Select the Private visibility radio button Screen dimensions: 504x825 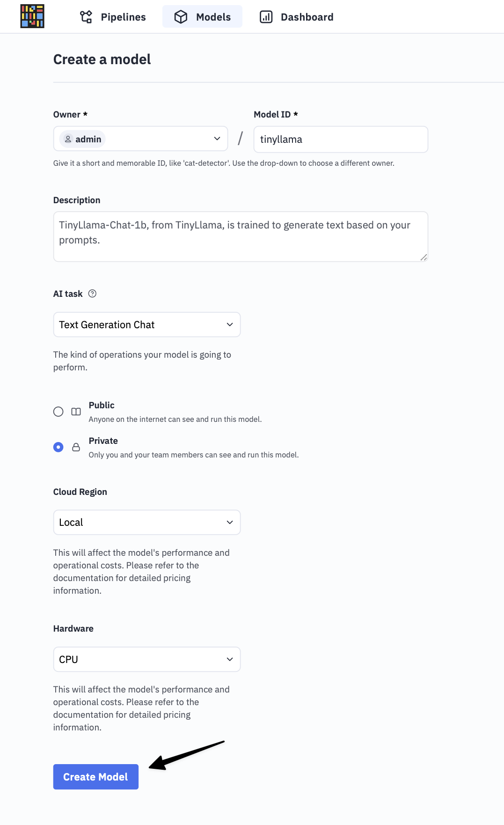click(x=58, y=447)
